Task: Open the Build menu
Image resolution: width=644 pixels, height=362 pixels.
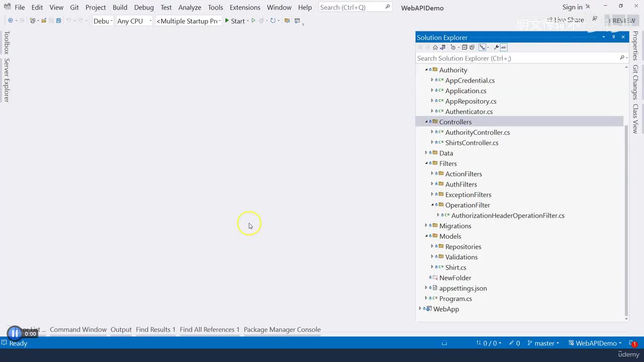Action: click(x=120, y=7)
